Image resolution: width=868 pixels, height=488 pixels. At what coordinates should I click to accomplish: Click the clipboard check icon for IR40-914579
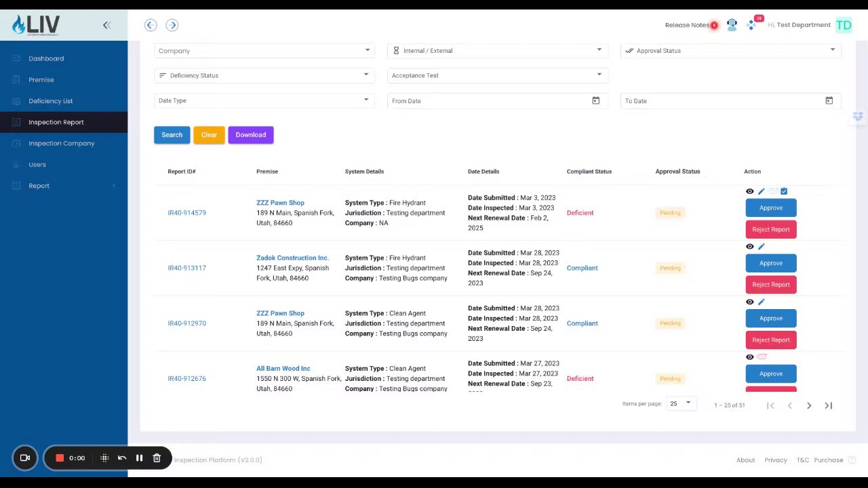[784, 192]
